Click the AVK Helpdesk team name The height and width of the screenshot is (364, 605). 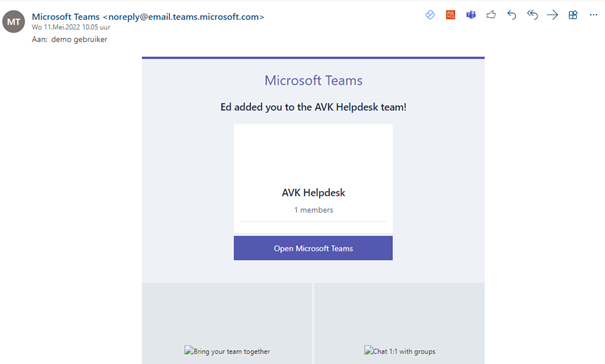tap(313, 193)
